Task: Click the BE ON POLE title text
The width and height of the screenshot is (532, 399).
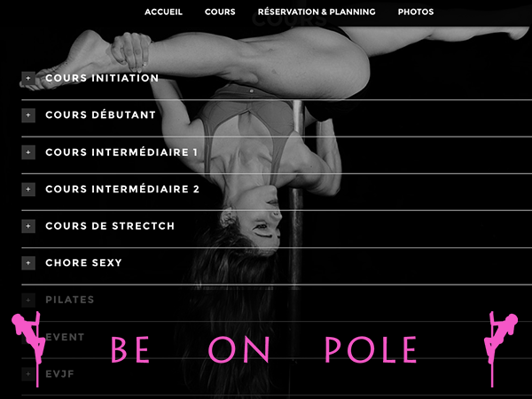Action: pyautogui.click(x=263, y=349)
